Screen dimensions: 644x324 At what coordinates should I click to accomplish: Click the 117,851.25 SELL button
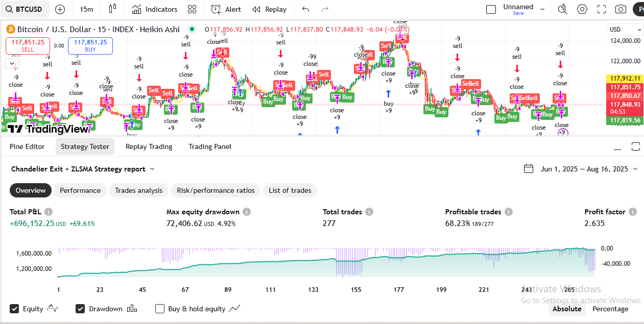click(x=28, y=46)
